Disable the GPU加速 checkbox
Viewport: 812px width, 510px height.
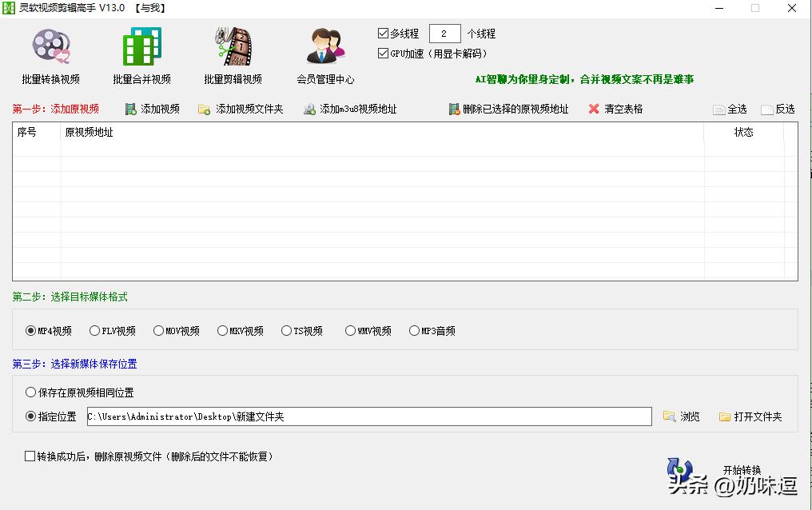coord(384,53)
